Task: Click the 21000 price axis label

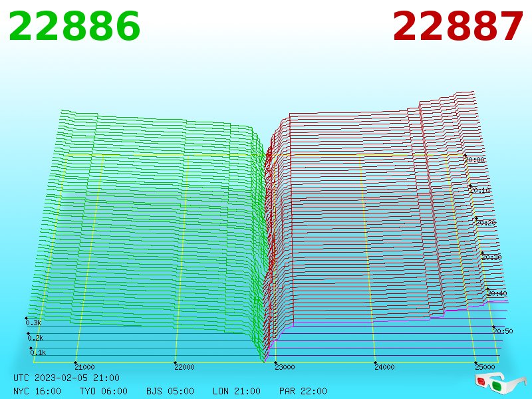Action: pos(84,367)
